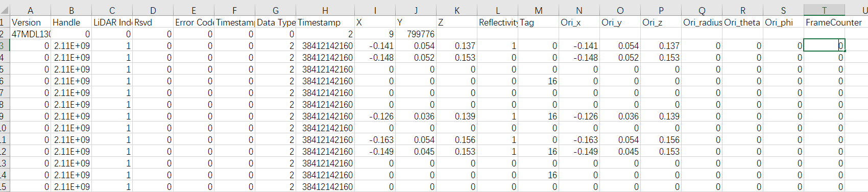Viewport: 868px width, 192px height.
Task: Click Ori_x column cell "-0.163"
Action: point(580,139)
